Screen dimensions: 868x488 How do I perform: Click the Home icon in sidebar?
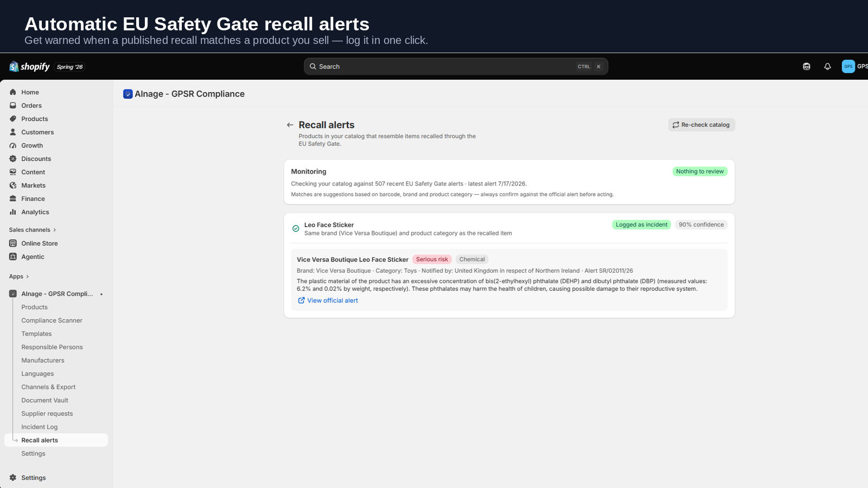pos(13,92)
